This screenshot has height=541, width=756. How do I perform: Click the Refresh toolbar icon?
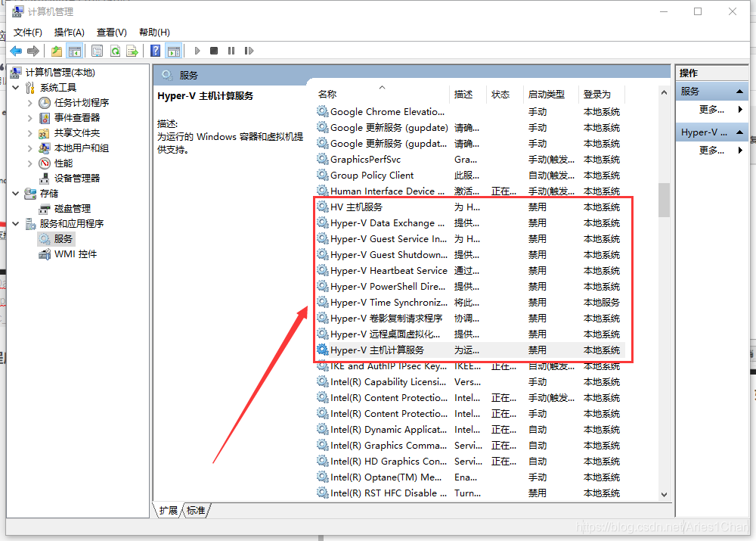pos(115,51)
